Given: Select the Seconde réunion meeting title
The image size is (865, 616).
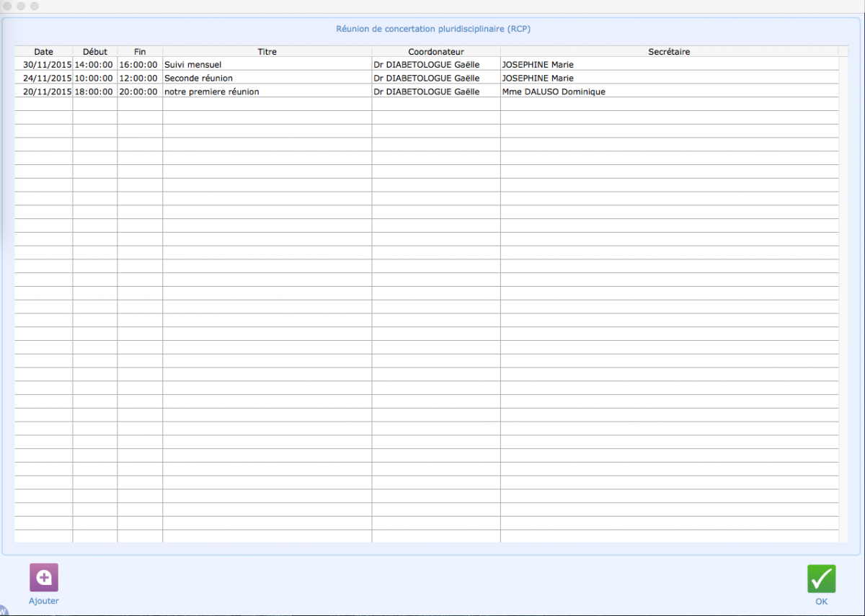Looking at the screenshot, I should 267,78.
